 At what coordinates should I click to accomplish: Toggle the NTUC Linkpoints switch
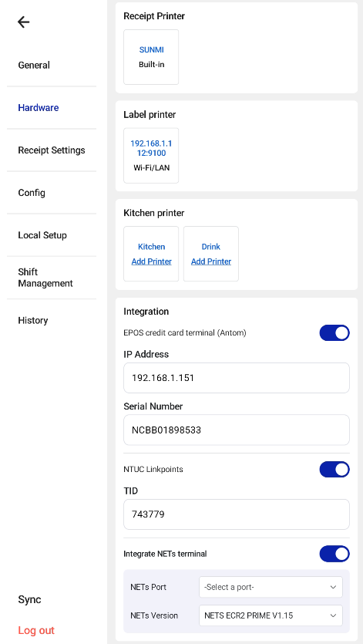pos(334,470)
